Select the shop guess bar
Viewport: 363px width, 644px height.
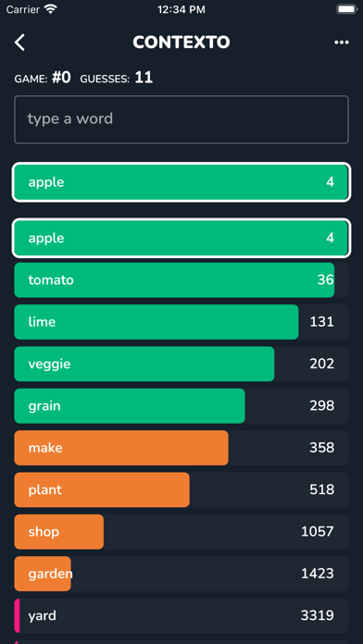181,532
